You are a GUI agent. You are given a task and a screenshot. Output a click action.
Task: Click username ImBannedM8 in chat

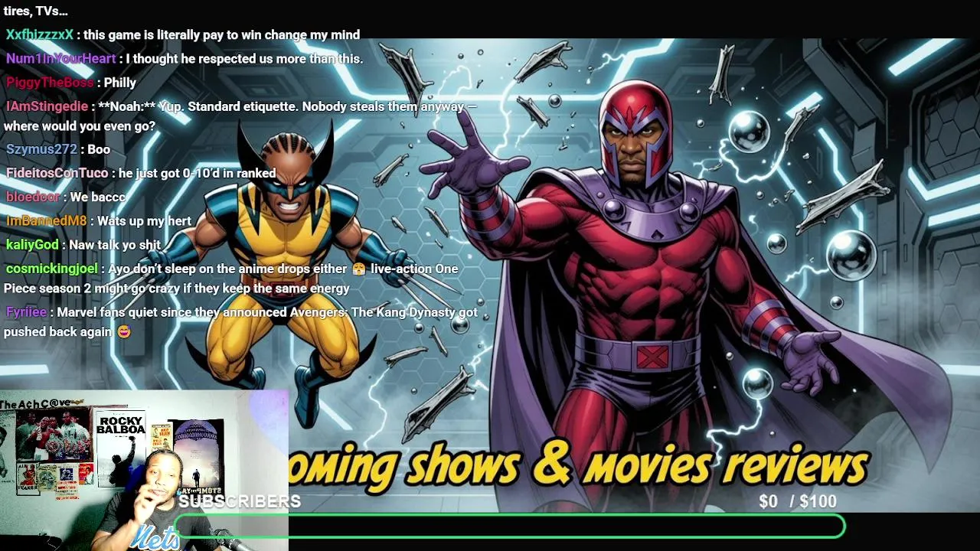click(47, 220)
